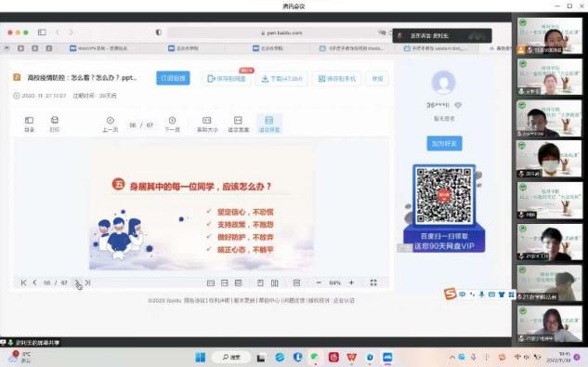Open the 目录 contents panel icon
Viewport: 588px width, 367px height.
tap(29, 124)
